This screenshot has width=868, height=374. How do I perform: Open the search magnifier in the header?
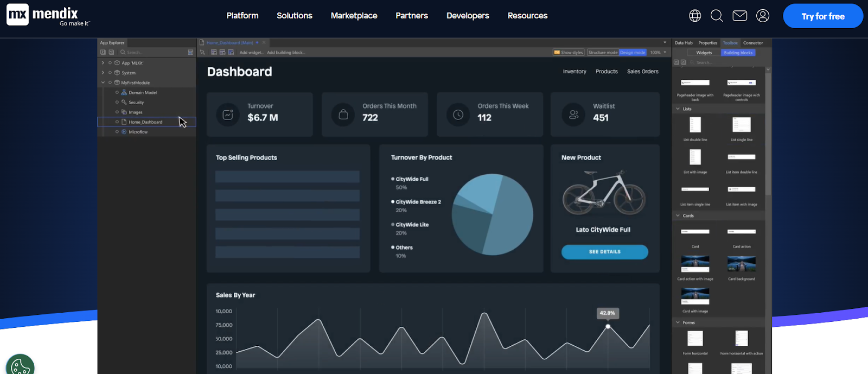(x=717, y=16)
